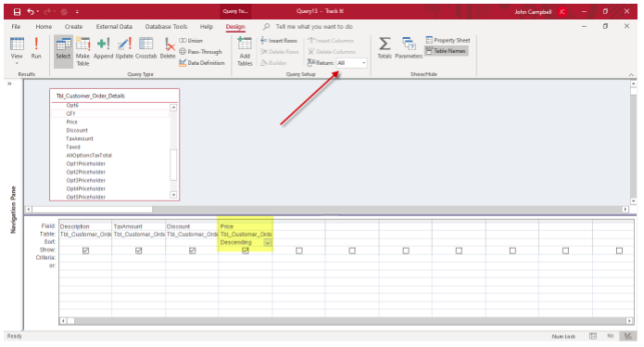Switch to the Home tab
The image size is (644, 347).
click(44, 26)
